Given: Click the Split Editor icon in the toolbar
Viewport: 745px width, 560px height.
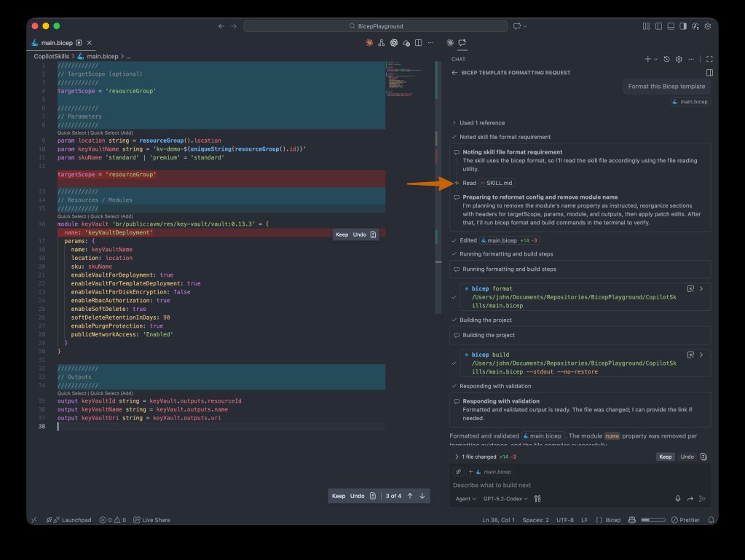Looking at the screenshot, I should click(x=418, y=42).
